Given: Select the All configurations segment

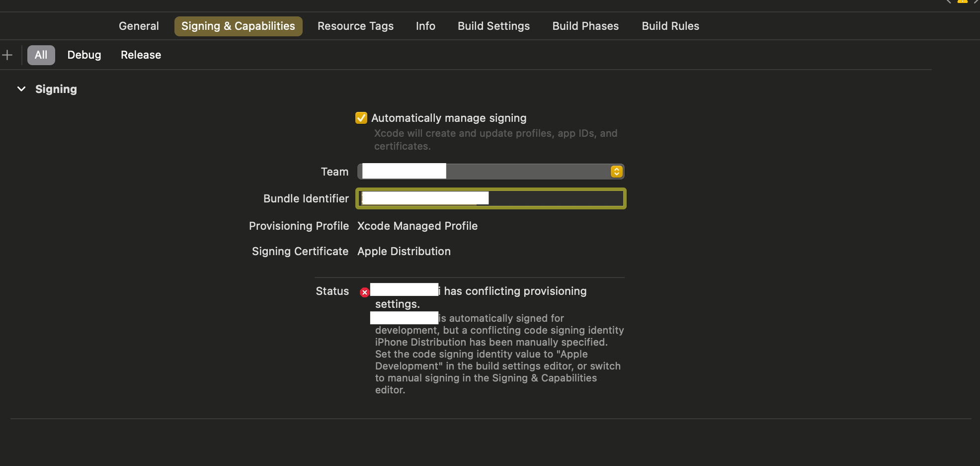Looking at the screenshot, I should (x=41, y=55).
